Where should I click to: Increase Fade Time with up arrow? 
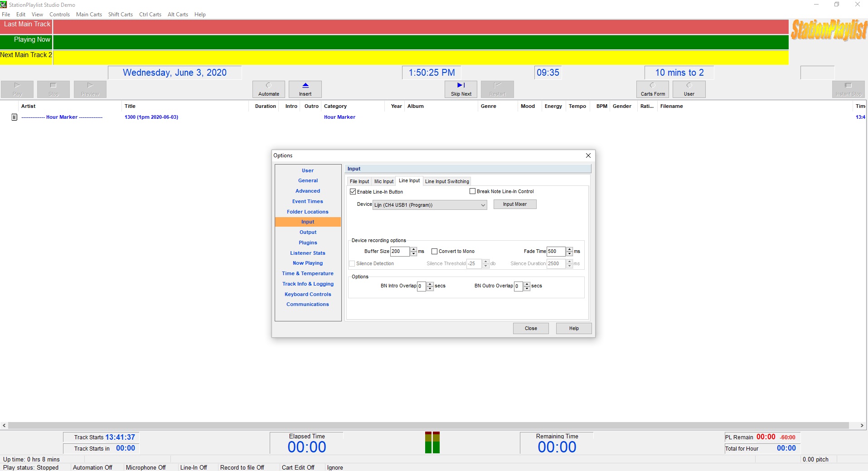569,249
